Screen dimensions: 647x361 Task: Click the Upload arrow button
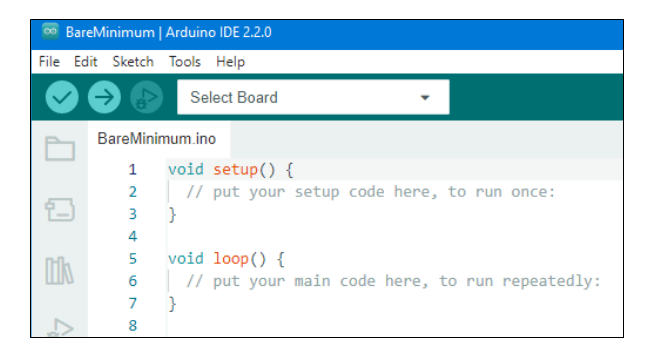click(x=104, y=97)
